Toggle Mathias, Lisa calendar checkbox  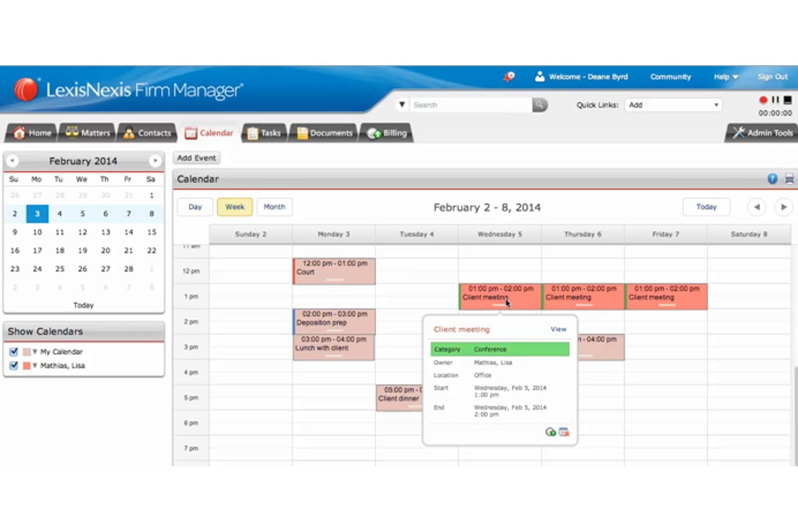pyautogui.click(x=14, y=365)
